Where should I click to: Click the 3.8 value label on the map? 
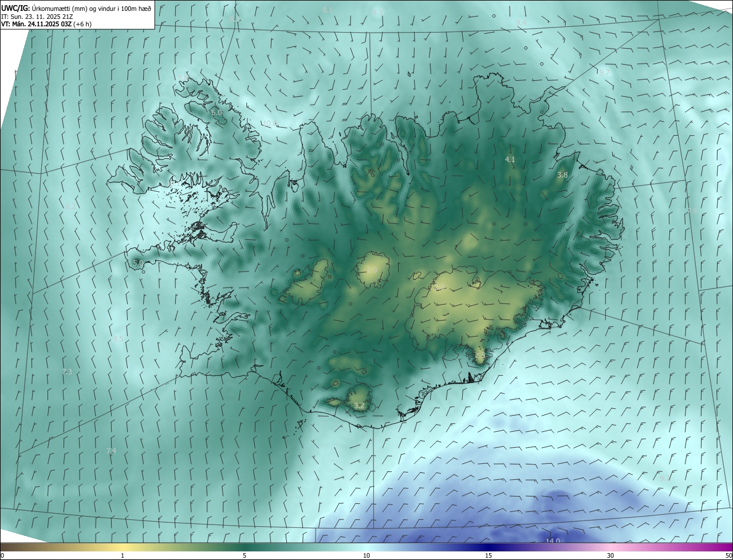tap(562, 175)
